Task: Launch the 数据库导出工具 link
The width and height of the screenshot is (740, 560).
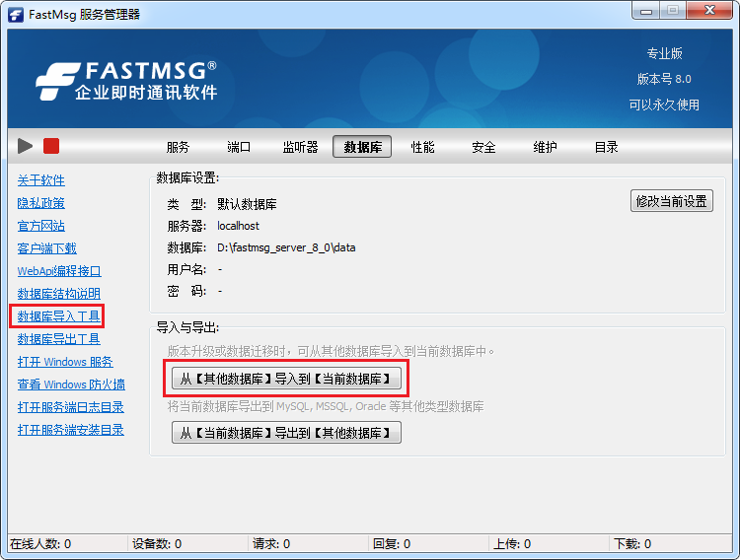Action: tap(59, 339)
